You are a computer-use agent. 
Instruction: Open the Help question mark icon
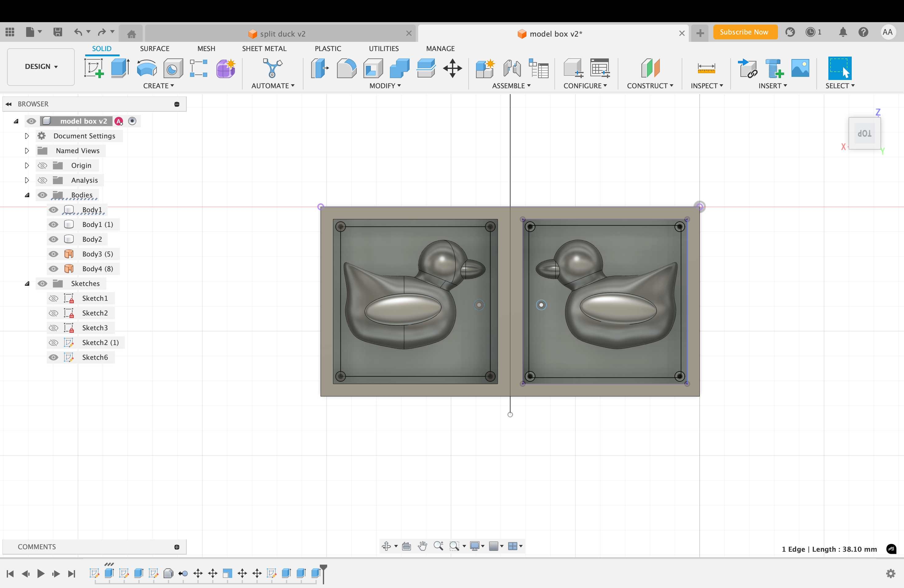point(863,32)
